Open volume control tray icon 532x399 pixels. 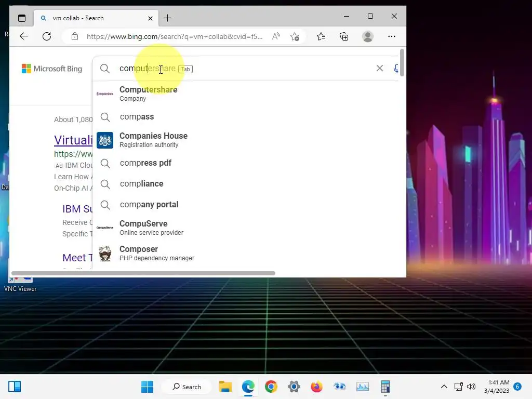471,387
